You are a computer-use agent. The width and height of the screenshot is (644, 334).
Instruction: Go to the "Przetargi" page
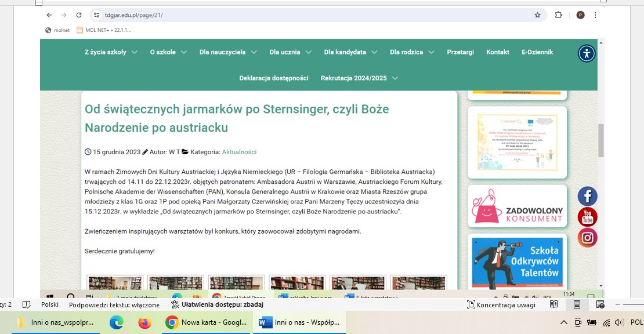460,52
